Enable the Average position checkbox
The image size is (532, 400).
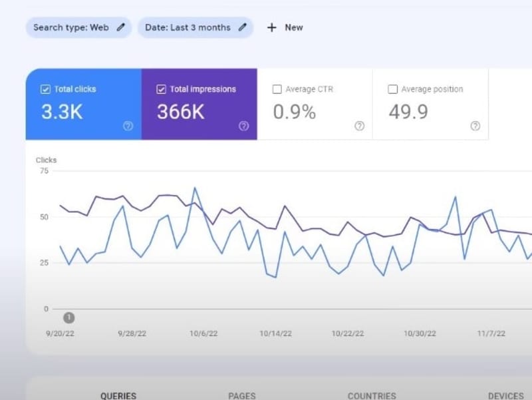[x=392, y=89]
